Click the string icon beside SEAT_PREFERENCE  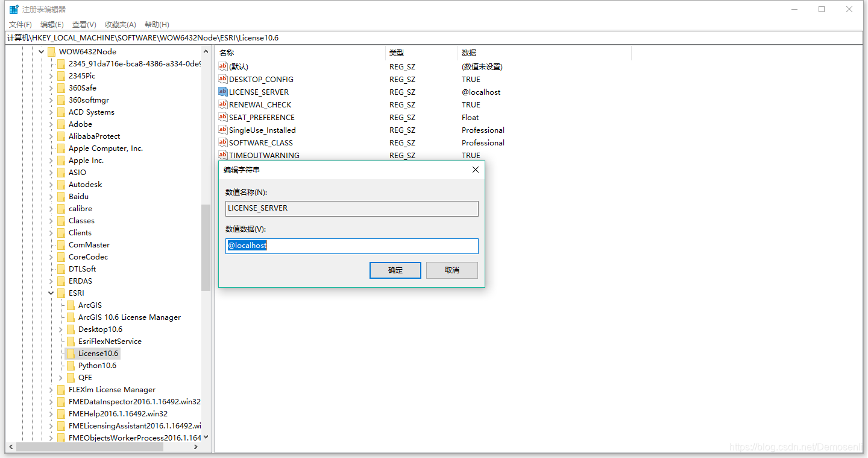pyautogui.click(x=223, y=117)
